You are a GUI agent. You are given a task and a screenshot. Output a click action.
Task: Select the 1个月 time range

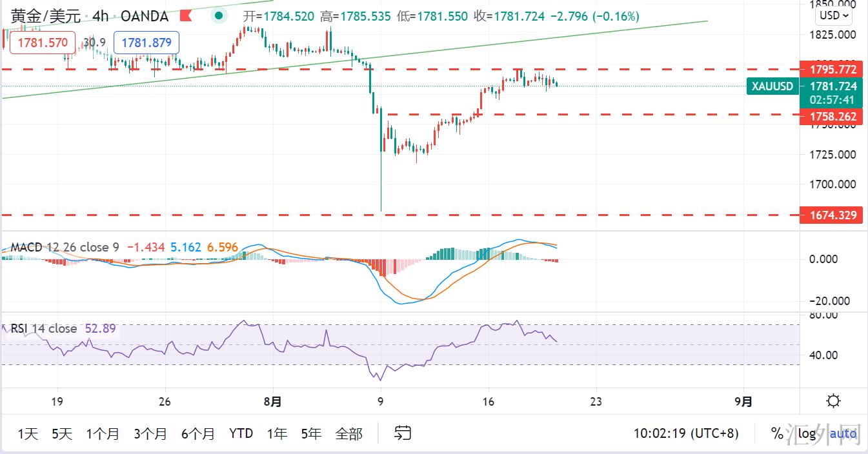pyautogui.click(x=103, y=433)
